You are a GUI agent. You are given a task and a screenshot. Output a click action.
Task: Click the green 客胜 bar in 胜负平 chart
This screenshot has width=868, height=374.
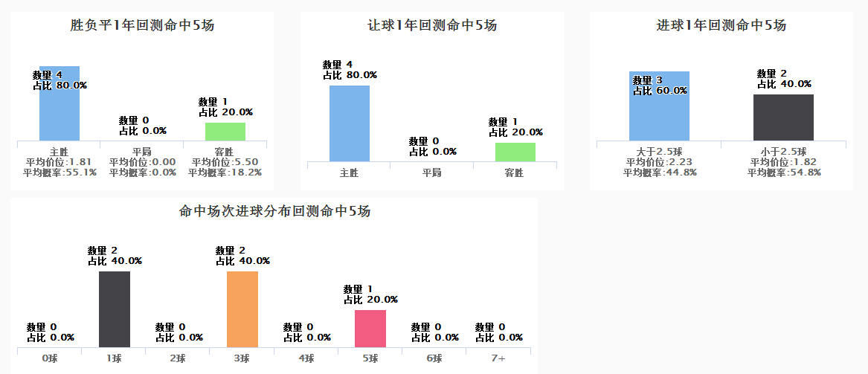(225, 132)
